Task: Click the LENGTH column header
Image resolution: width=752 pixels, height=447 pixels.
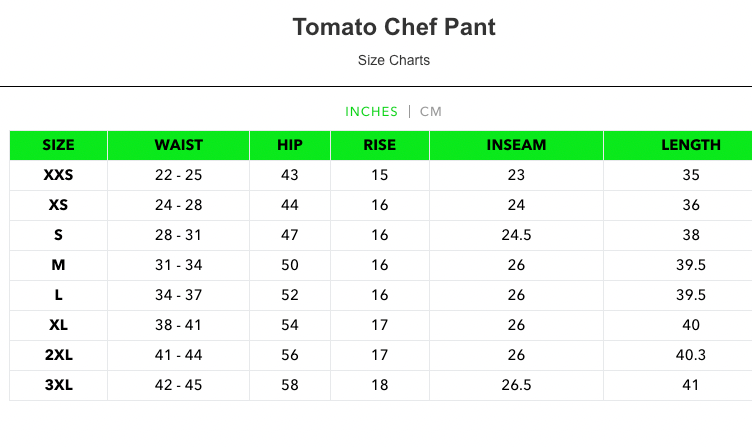Action: 690,145
